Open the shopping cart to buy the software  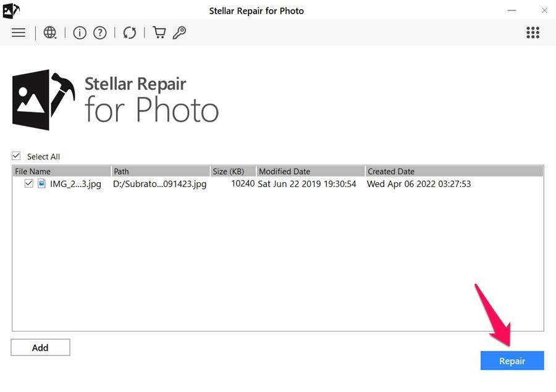point(159,32)
